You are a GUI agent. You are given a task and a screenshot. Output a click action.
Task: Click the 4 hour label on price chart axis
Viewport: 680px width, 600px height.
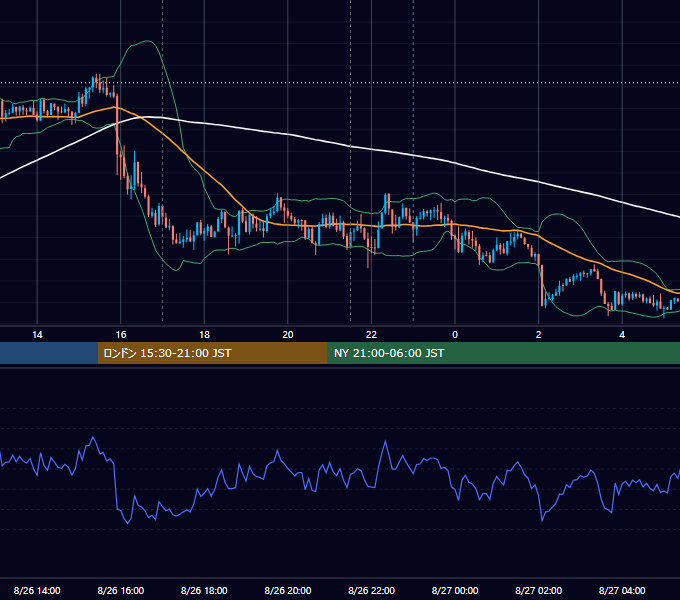point(622,335)
